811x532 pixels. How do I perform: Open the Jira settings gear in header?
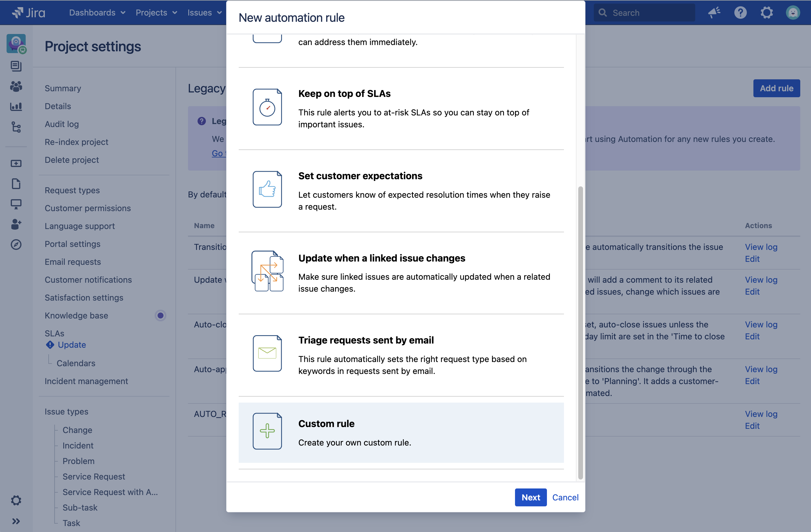point(766,13)
